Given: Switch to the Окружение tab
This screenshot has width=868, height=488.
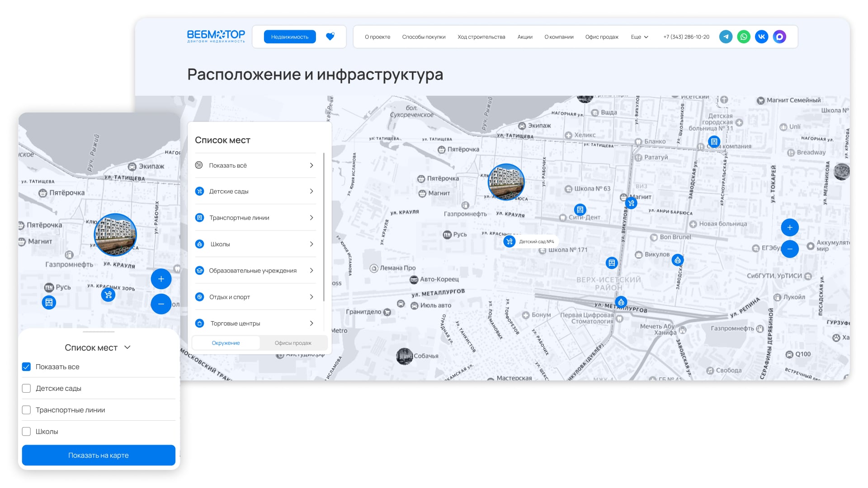Looking at the screenshot, I should click(226, 343).
